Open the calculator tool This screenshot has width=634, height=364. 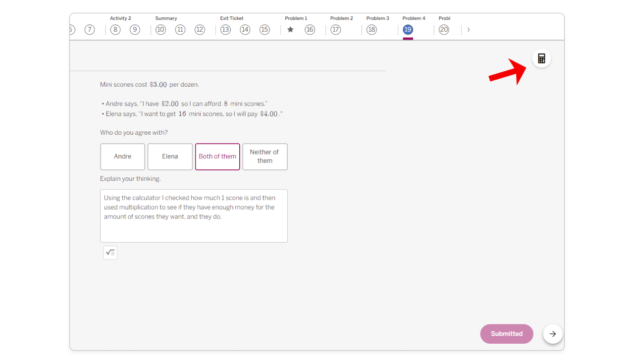pyautogui.click(x=541, y=58)
